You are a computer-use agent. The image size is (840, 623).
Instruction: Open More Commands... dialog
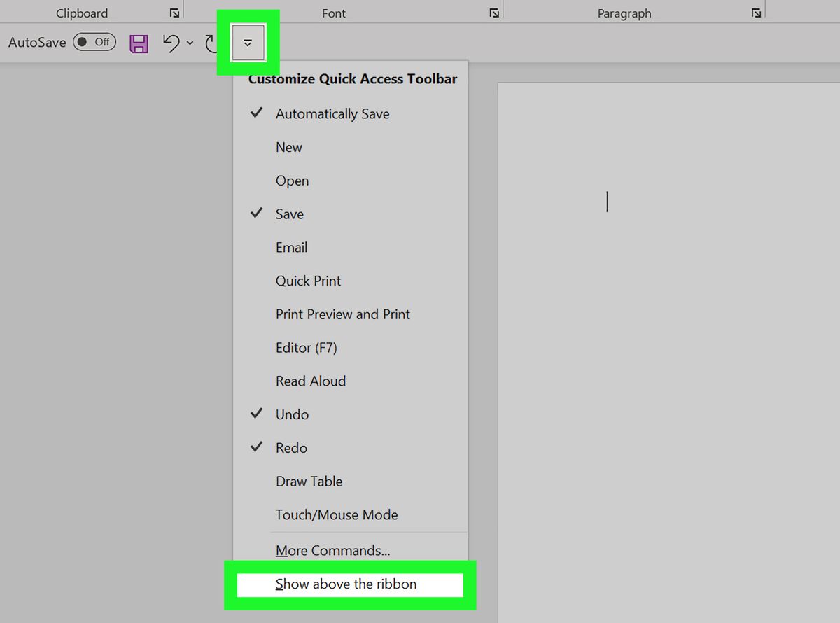(x=350, y=550)
